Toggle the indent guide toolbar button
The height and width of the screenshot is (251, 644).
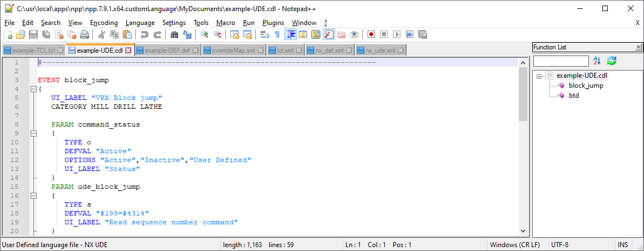[290, 34]
